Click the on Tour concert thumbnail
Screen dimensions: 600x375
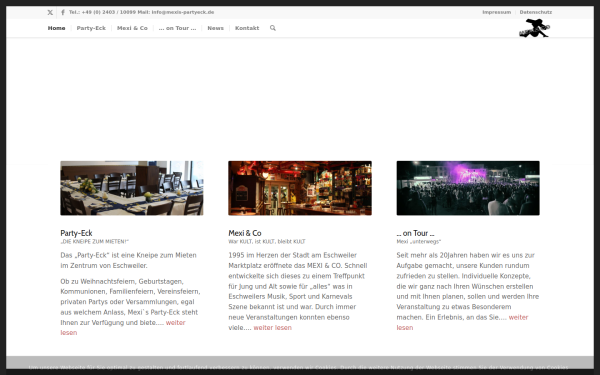[468, 188]
